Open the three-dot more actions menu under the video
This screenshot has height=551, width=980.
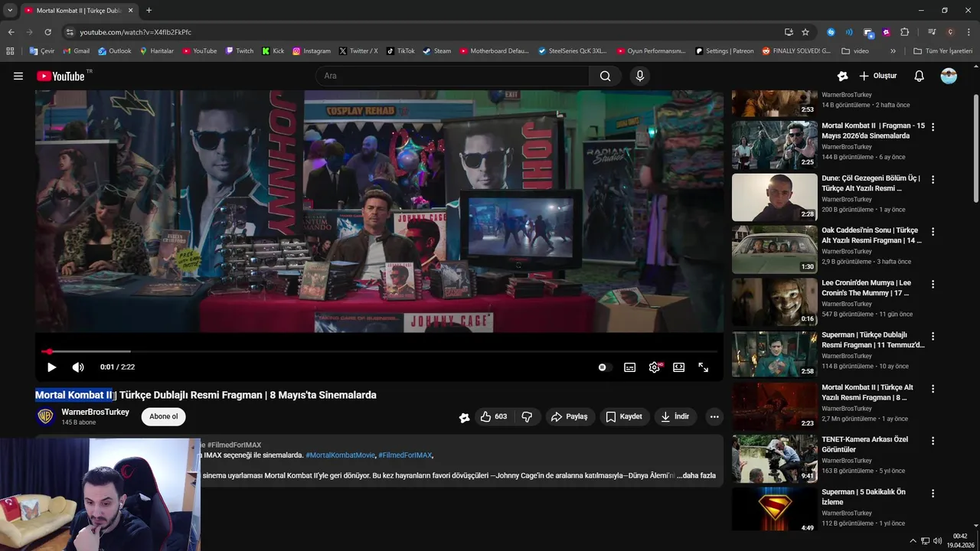(714, 417)
